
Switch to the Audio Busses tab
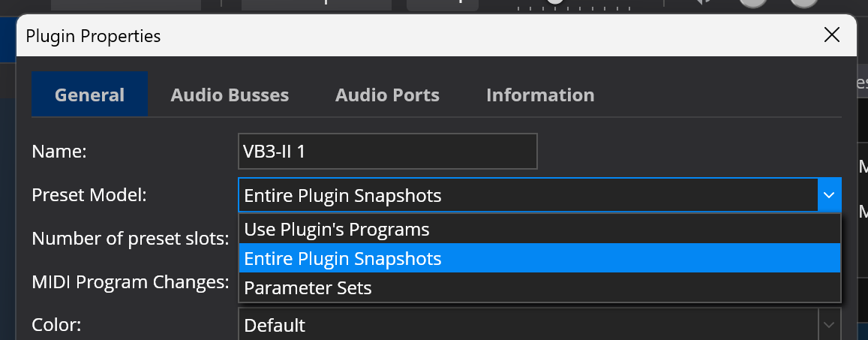[230, 95]
